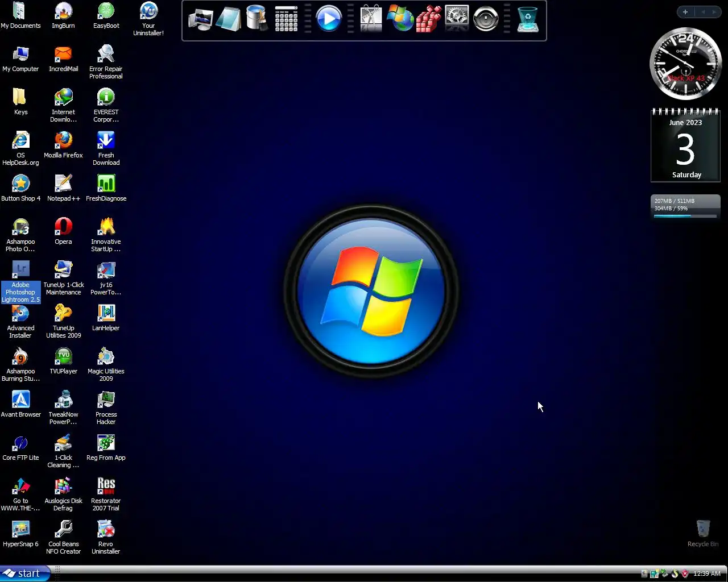Screen dimensions: 728x582
Task: Click the recycle bin icon in dock
Action: click(528, 19)
